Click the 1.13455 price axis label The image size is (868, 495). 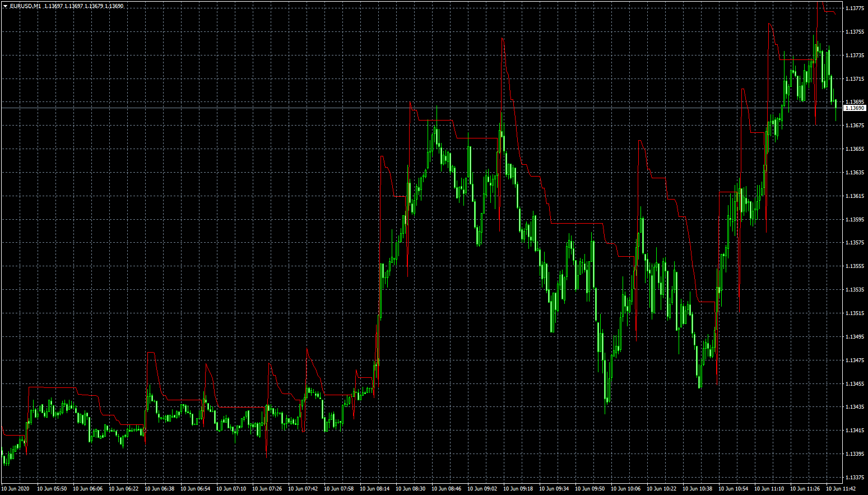[x=855, y=384]
